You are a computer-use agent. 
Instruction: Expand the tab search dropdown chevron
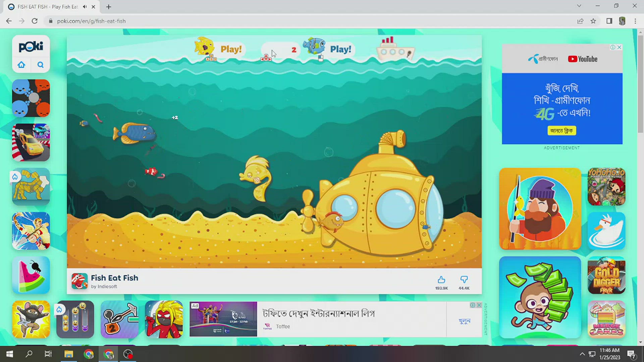pyautogui.click(x=579, y=6)
